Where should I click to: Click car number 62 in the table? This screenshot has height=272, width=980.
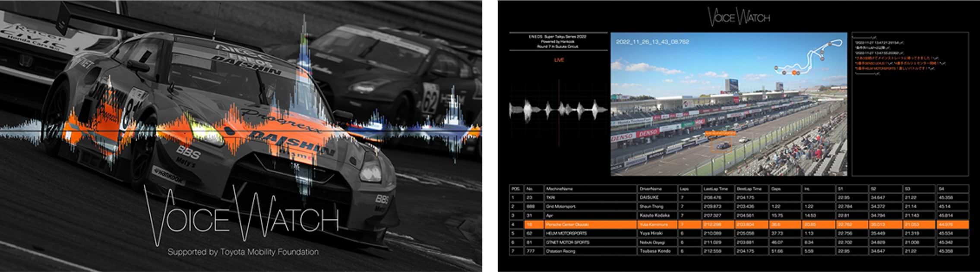529,233
